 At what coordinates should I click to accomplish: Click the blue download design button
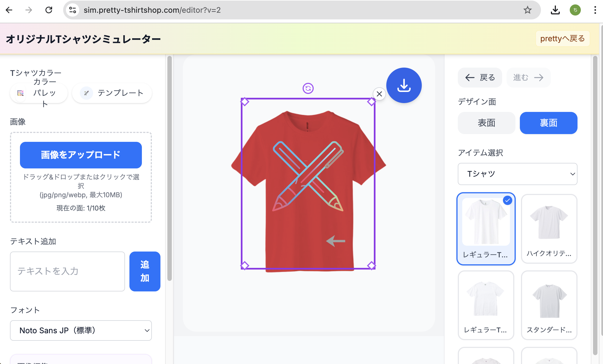404,85
